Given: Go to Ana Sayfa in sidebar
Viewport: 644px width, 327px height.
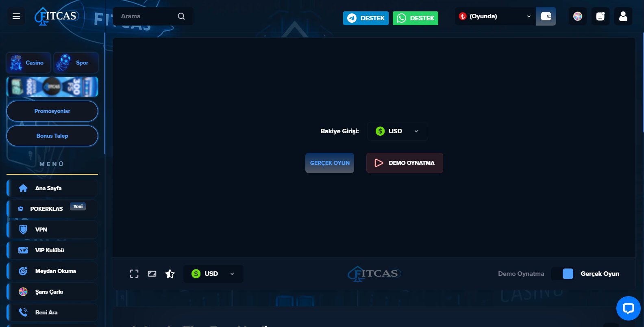Looking at the screenshot, I should point(52,188).
